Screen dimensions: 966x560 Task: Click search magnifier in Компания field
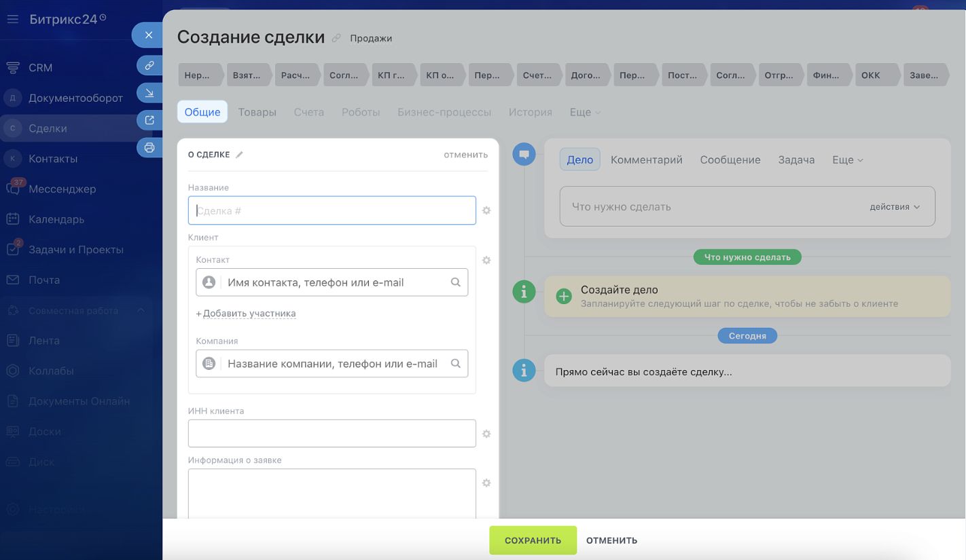(456, 364)
